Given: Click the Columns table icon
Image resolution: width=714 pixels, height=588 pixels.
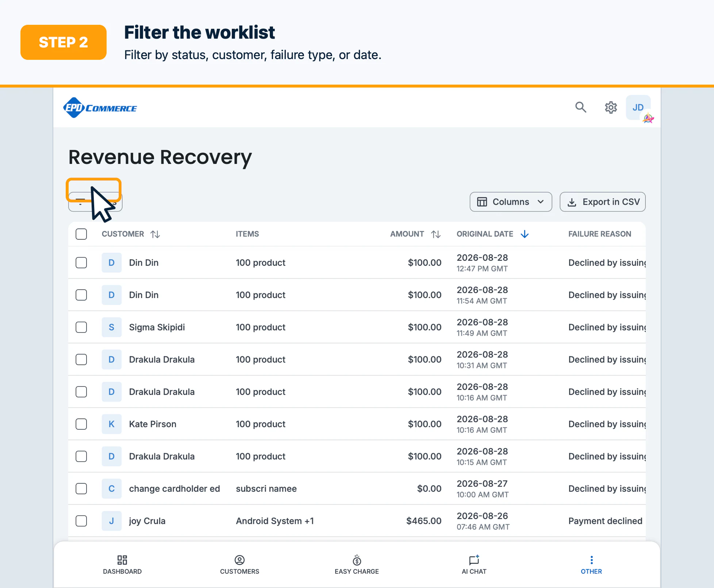Looking at the screenshot, I should pyautogui.click(x=482, y=202).
